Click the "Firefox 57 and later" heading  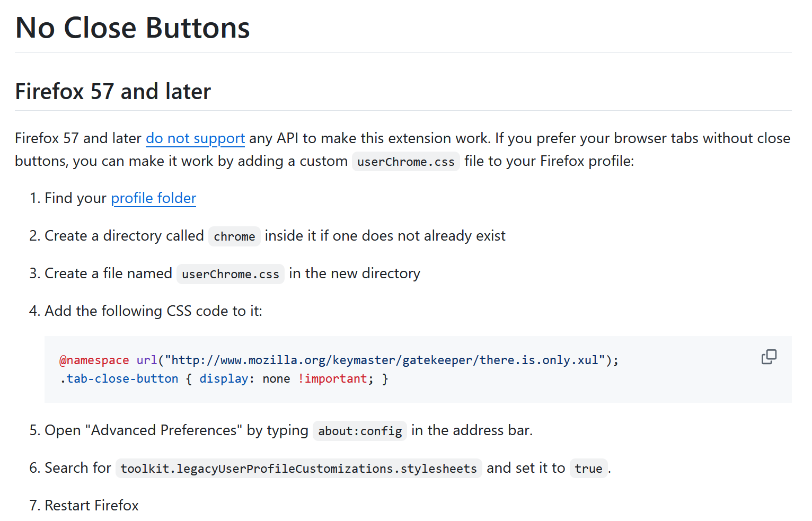[x=113, y=92]
